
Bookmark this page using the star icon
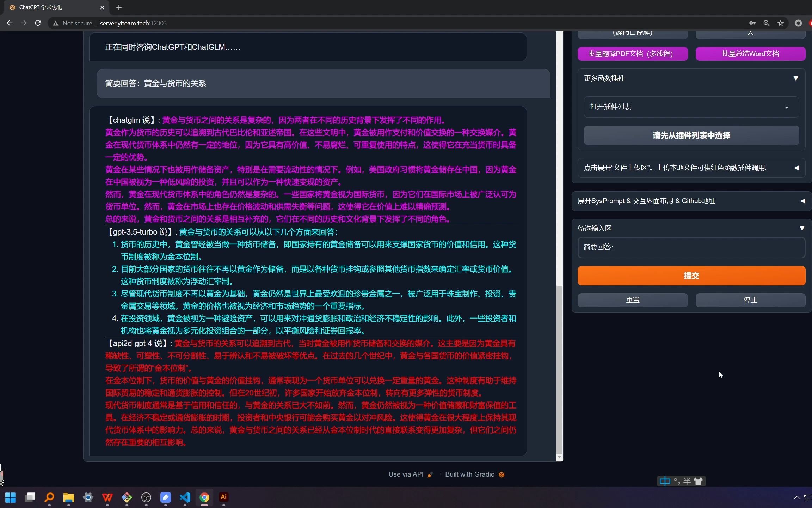click(781, 23)
